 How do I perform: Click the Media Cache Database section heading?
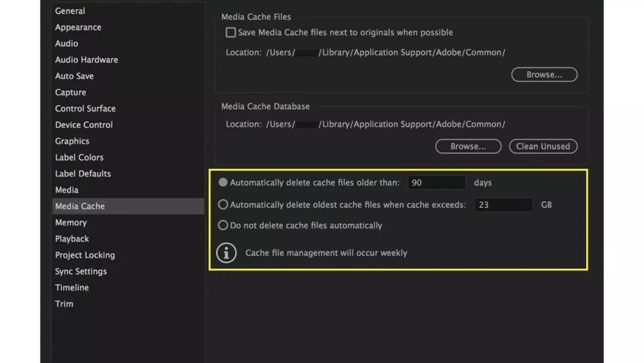[x=266, y=106]
